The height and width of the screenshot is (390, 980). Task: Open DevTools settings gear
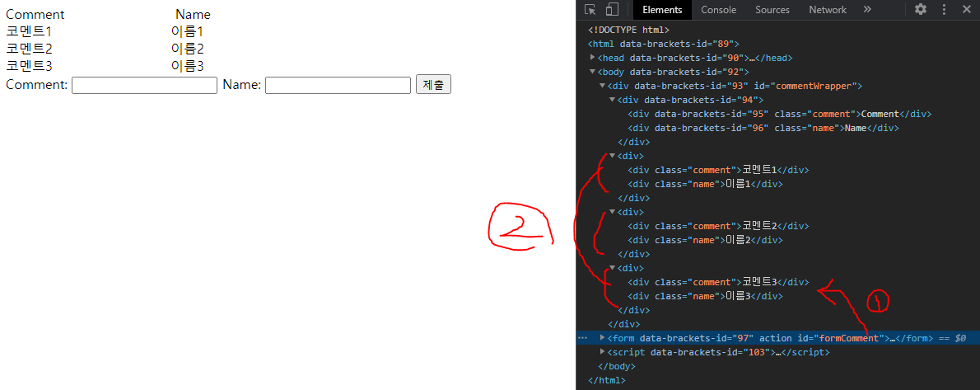tap(921, 9)
